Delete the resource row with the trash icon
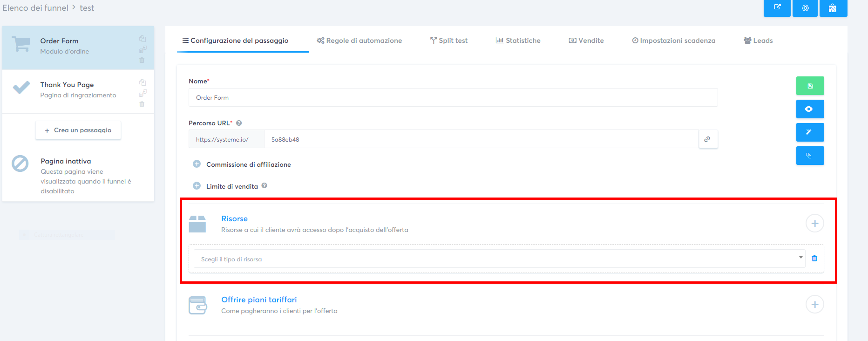This screenshot has width=868, height=341. click(814, 259)
